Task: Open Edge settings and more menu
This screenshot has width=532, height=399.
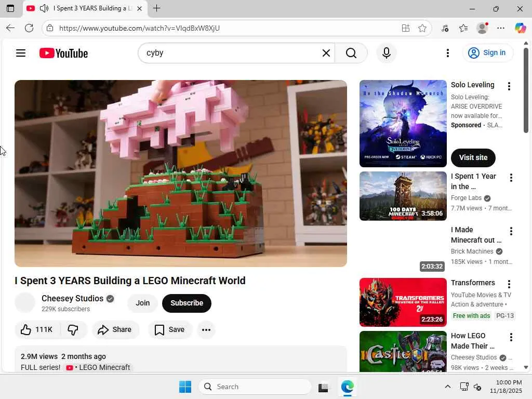Action: (x=501, y=28)
